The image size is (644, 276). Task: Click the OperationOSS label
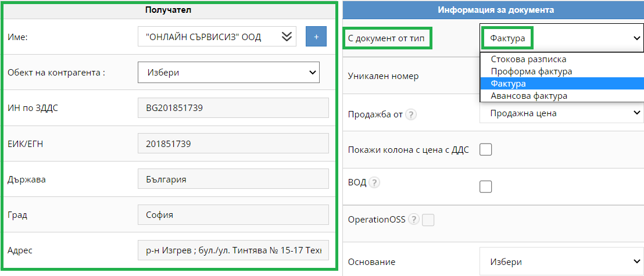click(x=377, y=220)
